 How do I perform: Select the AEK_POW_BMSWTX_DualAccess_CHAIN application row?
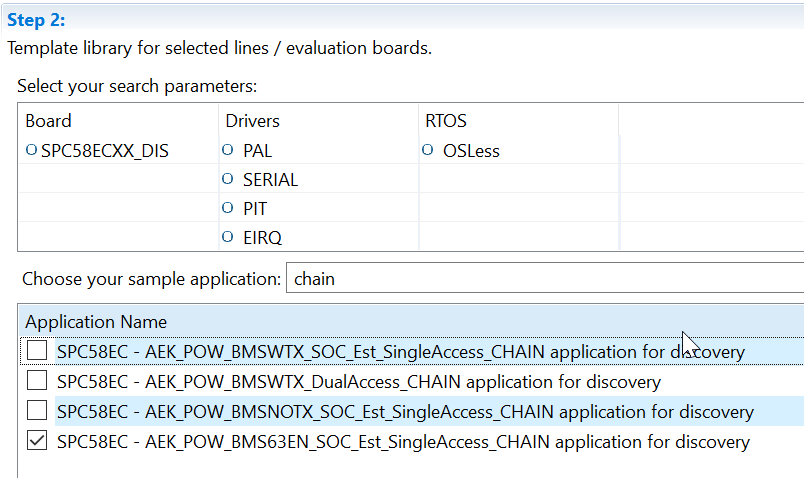point(358,382)
